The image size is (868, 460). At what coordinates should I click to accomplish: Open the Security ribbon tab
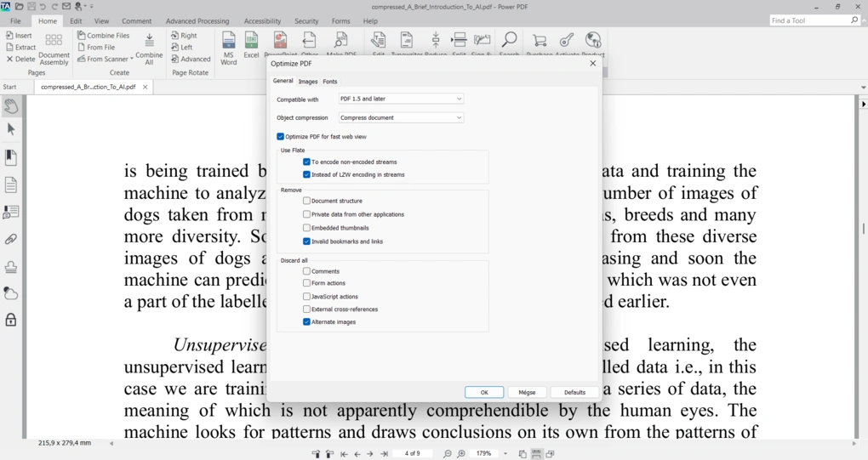coord(306,21)
